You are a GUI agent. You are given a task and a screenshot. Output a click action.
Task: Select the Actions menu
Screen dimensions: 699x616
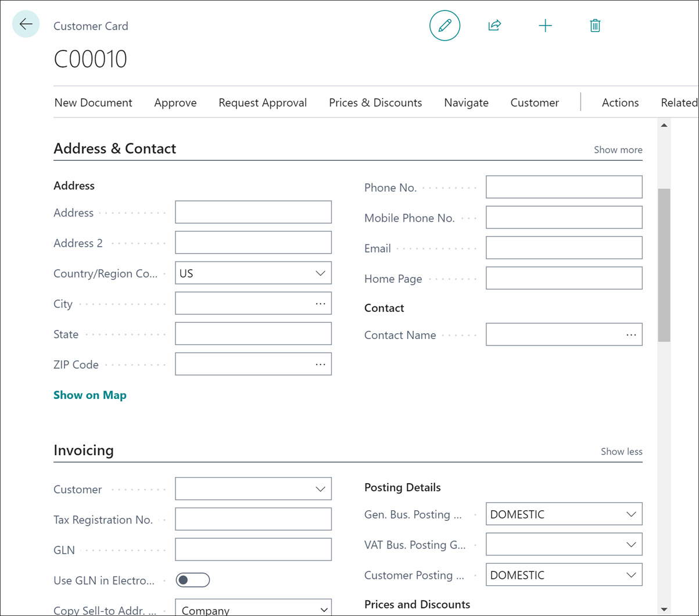(x=620, y=102)
